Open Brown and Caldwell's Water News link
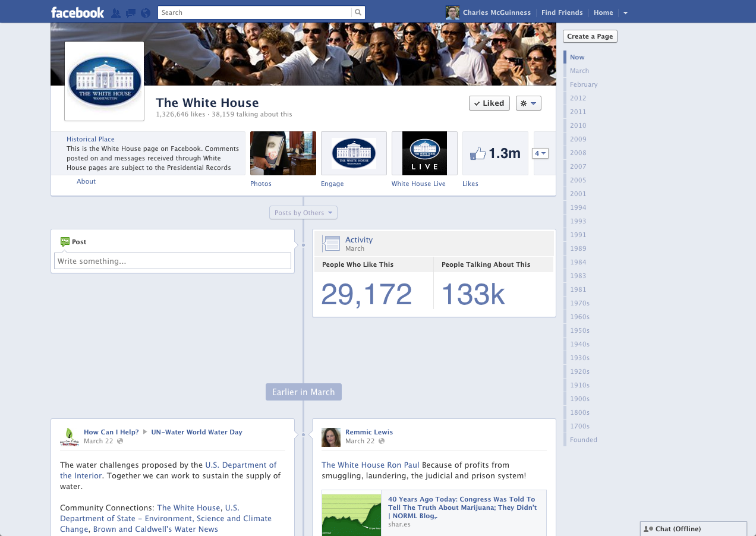756x536 pixels. (x=156, y=529)
